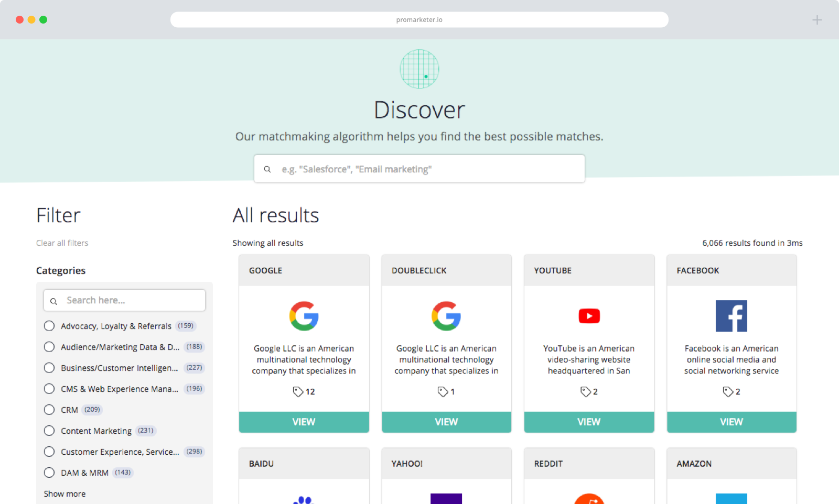Click the Categories heading
This screenshot has height=504, width=839.
coord(61,271)
